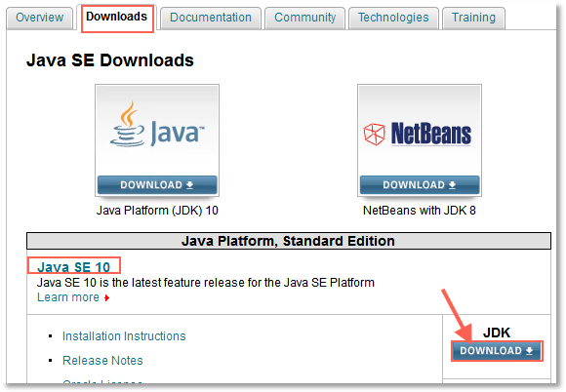This screenshot has height=392, width=566.
Task: Click the Java SE 10 description sentence
Action: [206, 283]
